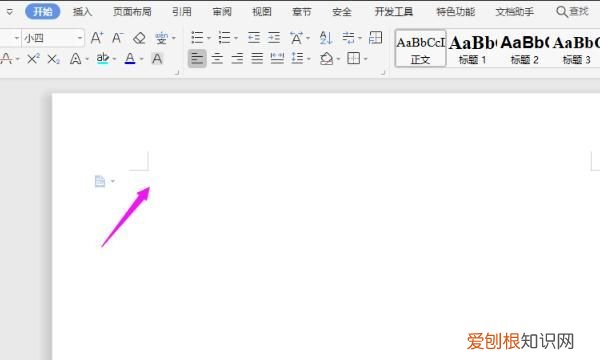Toggle the active left align button
600x360 pixels.
197,59
